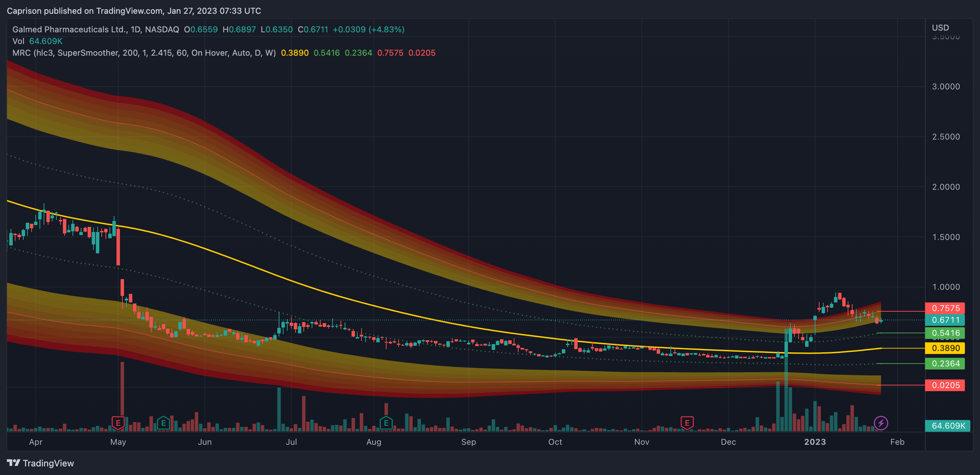Image resolution: width=980 pixels, height=475 pixels.
Task: Open the red earnings marker in November
Action: click(x=687, y=423)
